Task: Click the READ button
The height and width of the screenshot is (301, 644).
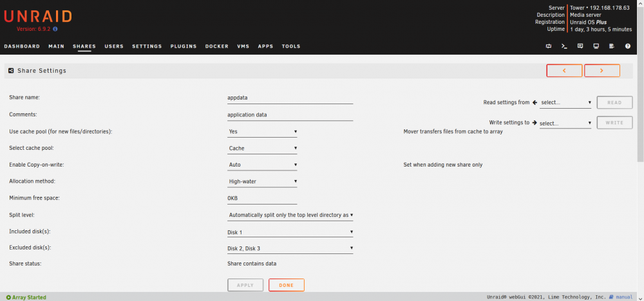Action: click(614, 102)
